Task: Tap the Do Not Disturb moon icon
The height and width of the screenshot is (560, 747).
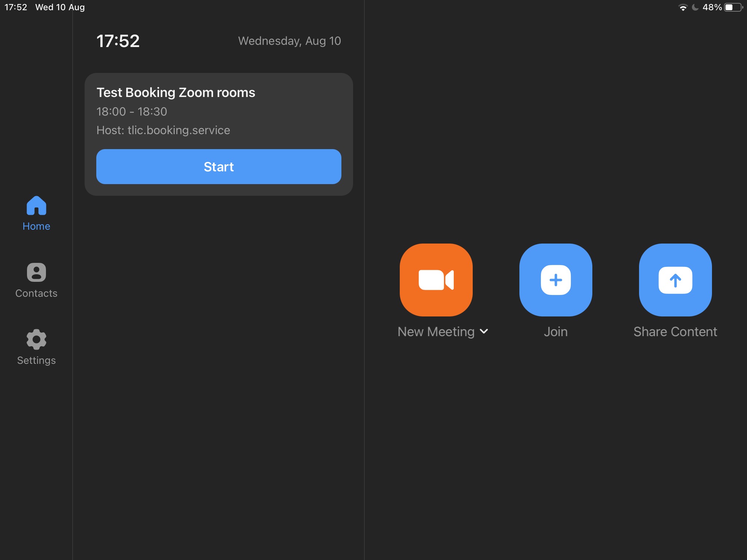Action: click(x=695, y=7)
